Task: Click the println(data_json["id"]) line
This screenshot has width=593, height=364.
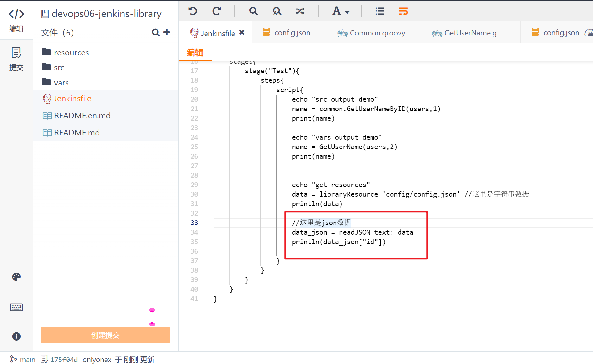Action: coord(339,242)
